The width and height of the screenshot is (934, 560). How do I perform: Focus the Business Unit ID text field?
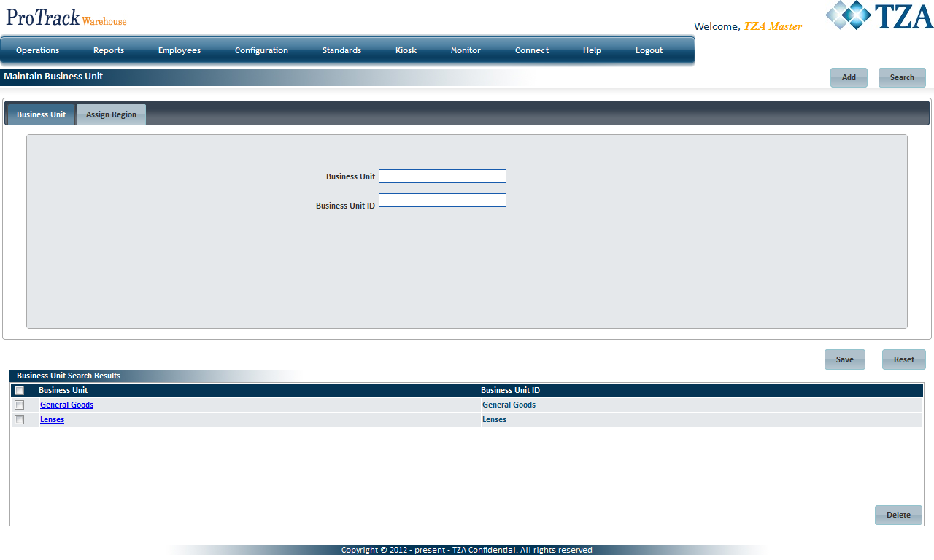[x=442, y=201]
